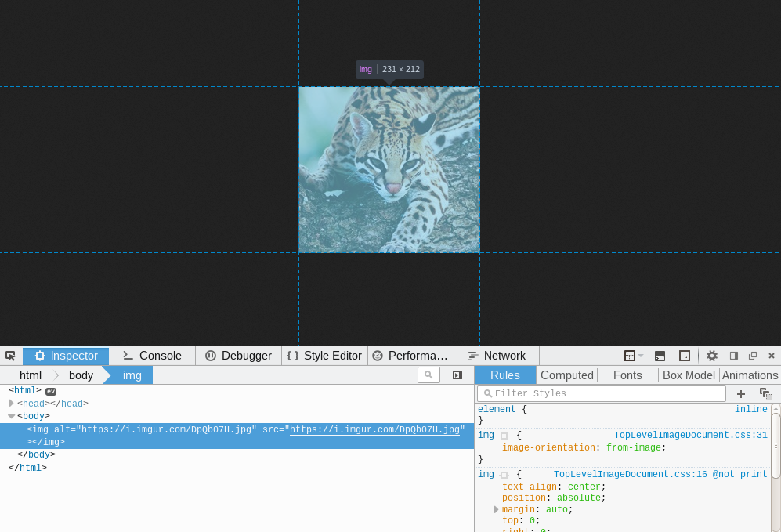Viewport: 781px width, 532px height.
Task: Click the alt attribute value in img tag
Action: point(166,429)
